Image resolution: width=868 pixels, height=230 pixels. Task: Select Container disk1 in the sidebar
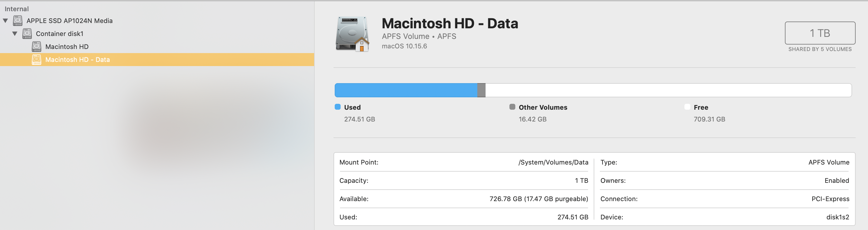[60, 34]
